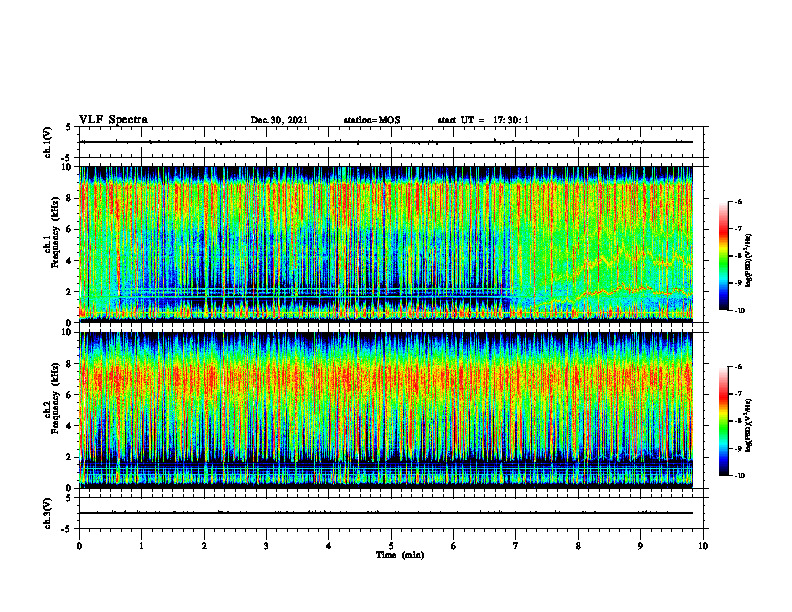Click the "-6" label on ch.2 color bar
Viewport: 792px width, 612px height.
[738, 367]
